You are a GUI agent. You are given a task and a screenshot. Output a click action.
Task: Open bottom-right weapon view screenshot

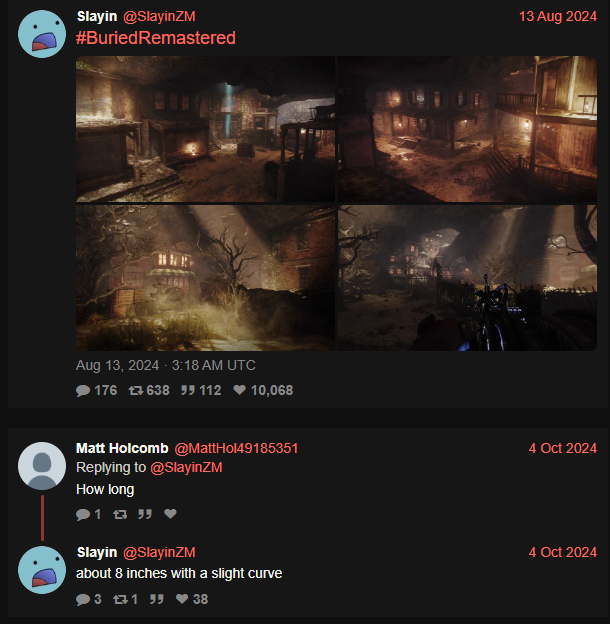[467, 278]
